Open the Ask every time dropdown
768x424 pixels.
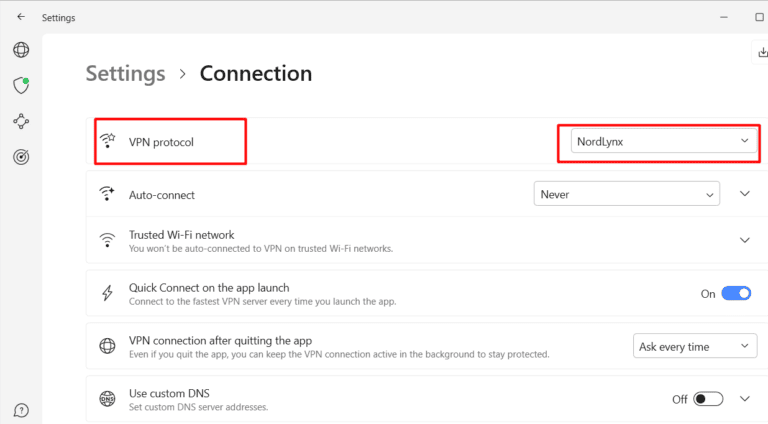pos(695,346)
